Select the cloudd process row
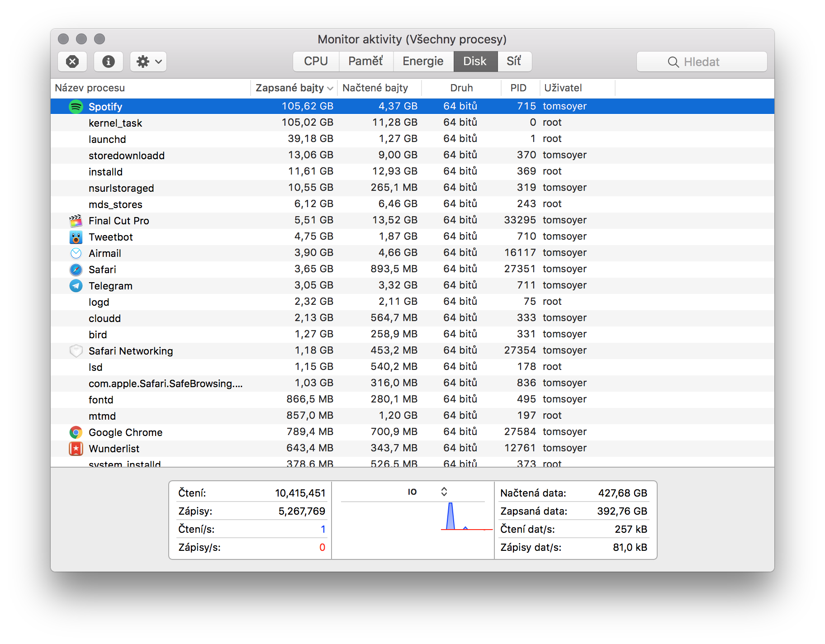The width and height of the screenshot is (825, 644). pos(412,318)
